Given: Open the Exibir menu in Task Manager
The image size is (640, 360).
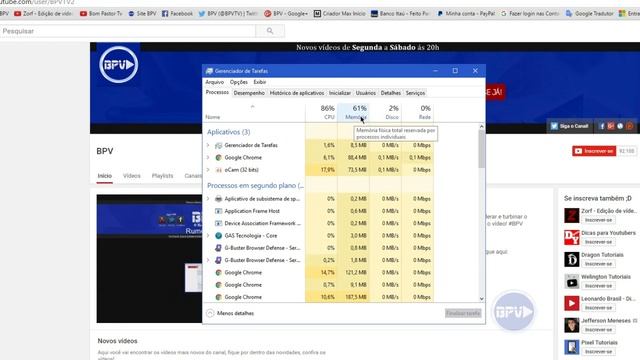Looking at the screenshot, I should 260,82.
